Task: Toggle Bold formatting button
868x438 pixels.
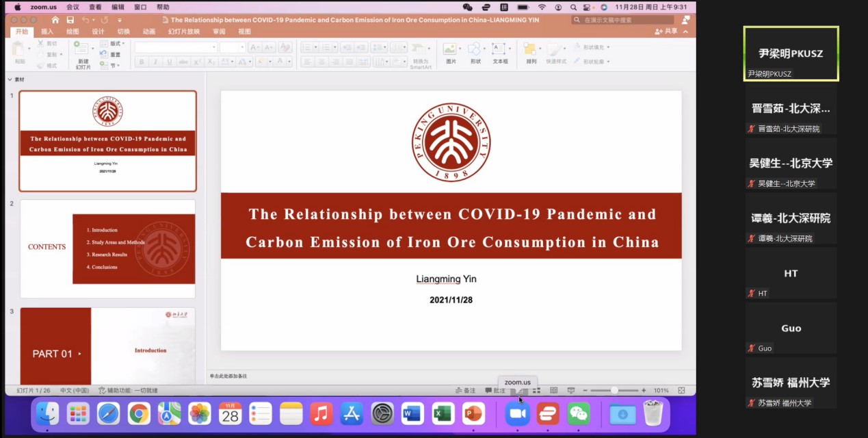Action: [142, 62]
